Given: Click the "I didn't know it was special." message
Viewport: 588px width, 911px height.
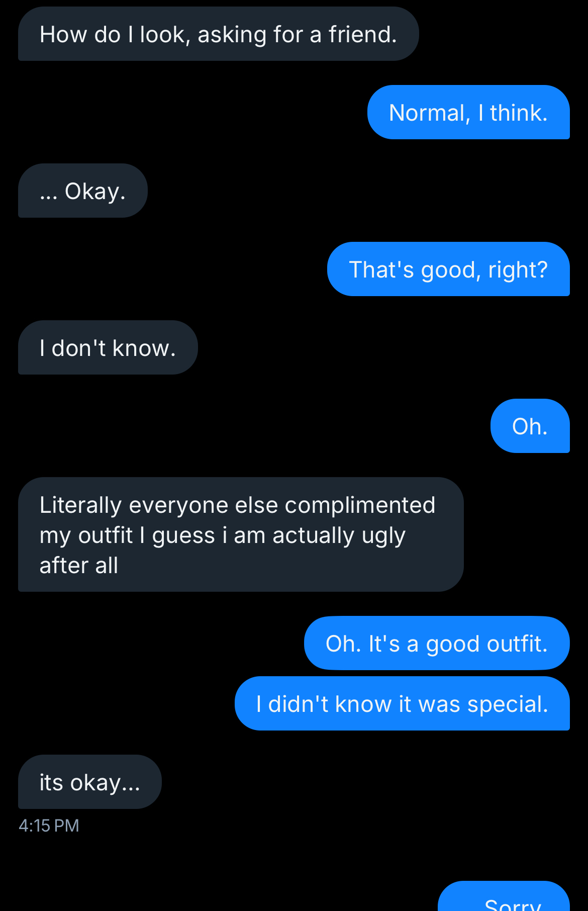Looking at the screenshot, I should pos(402,704).
